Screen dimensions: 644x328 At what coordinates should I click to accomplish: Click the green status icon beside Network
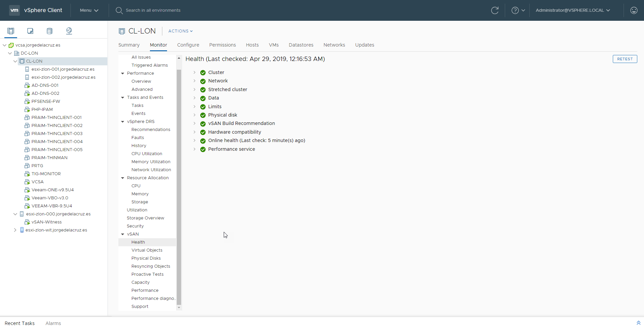[x=203, y=81]
